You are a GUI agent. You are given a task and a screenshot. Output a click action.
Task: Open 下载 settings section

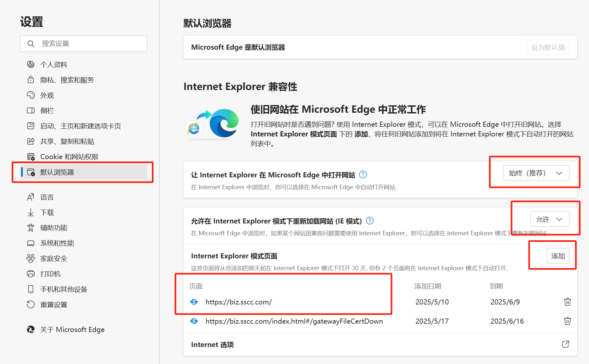(84, 212)
